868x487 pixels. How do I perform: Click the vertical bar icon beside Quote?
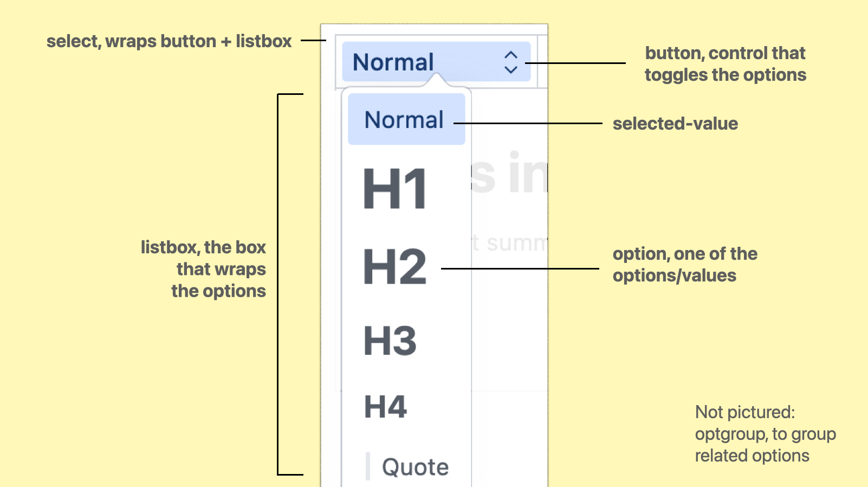368,467
